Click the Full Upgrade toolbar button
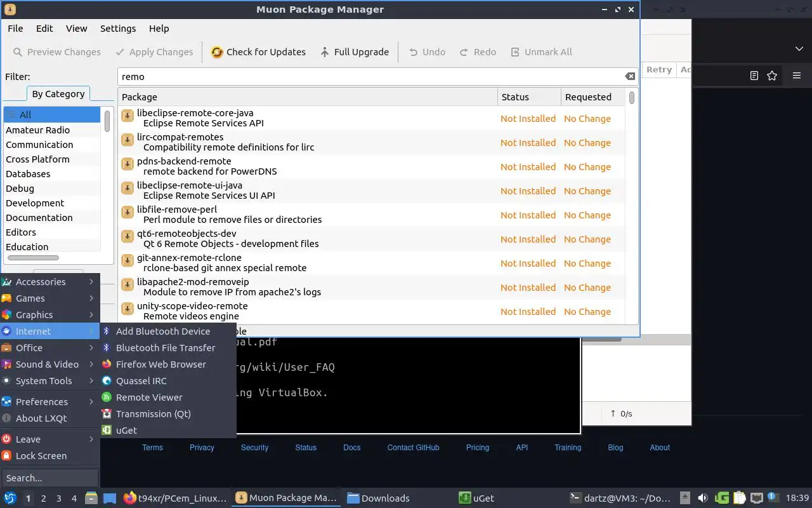 pyautogui.click(x=354, y=52)
